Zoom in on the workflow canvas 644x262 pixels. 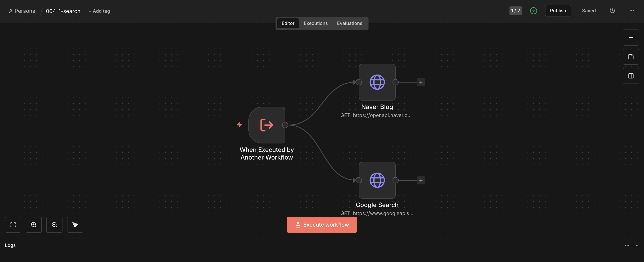tap(34, 224)
